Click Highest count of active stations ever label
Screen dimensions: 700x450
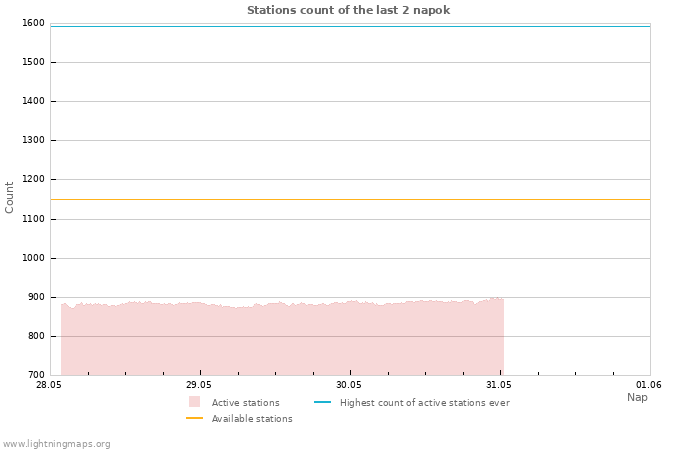(425, 403)
